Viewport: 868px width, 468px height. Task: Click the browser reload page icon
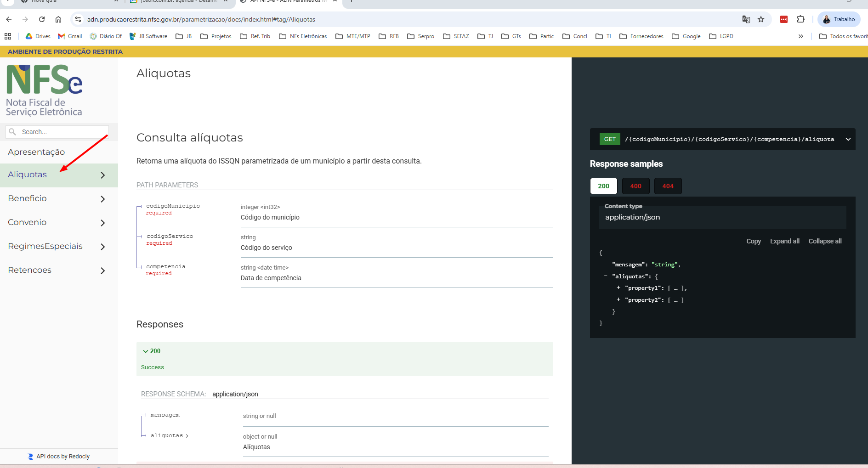click(x=42, y=19)
